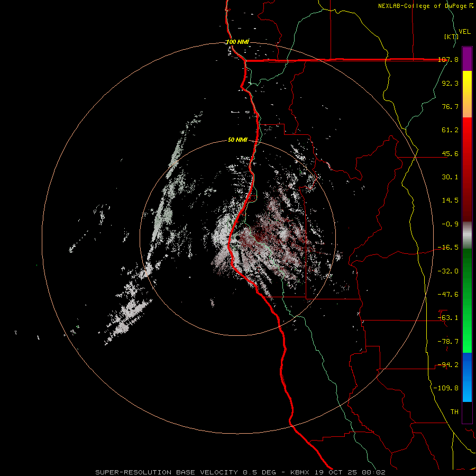Select the 14.5 scale value
The width and height of the screenshot is (476, 476).
(450, 200)
